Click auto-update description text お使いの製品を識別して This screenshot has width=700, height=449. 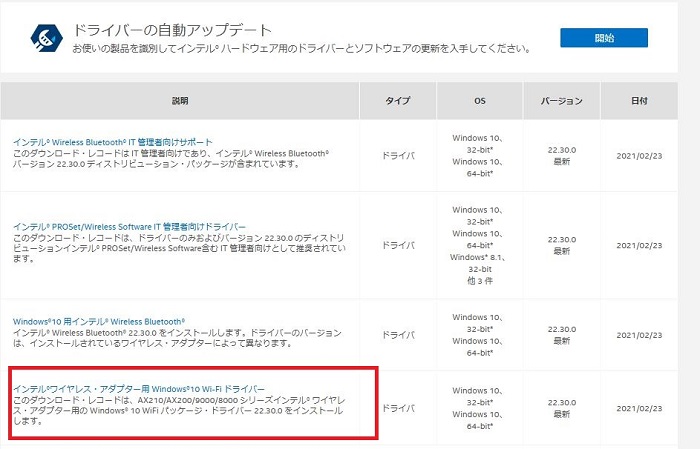click(302, 48)
